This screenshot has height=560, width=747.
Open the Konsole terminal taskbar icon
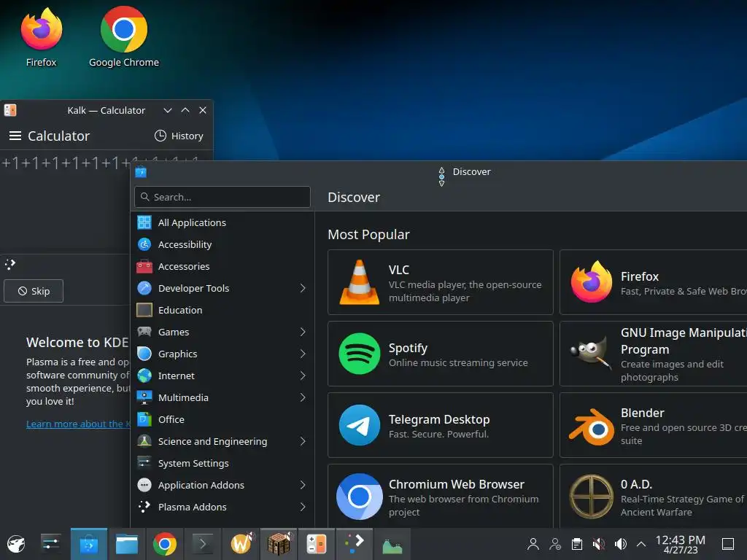[203, 544]
